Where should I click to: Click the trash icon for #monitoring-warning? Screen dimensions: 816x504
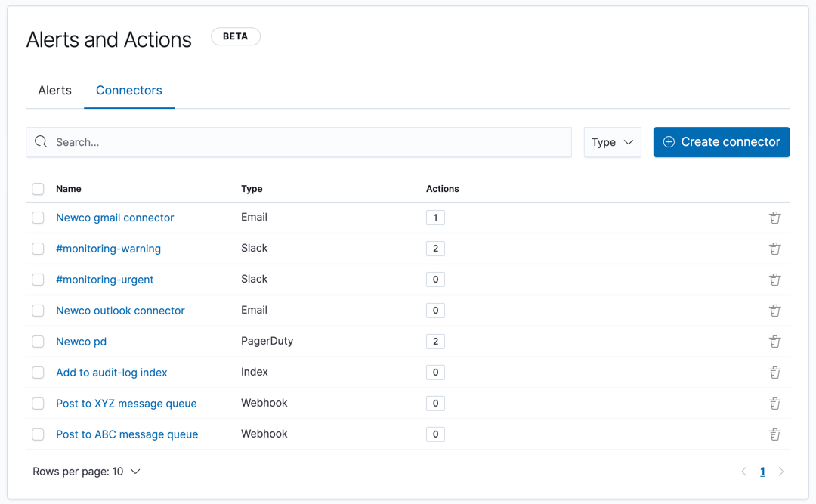774,248
